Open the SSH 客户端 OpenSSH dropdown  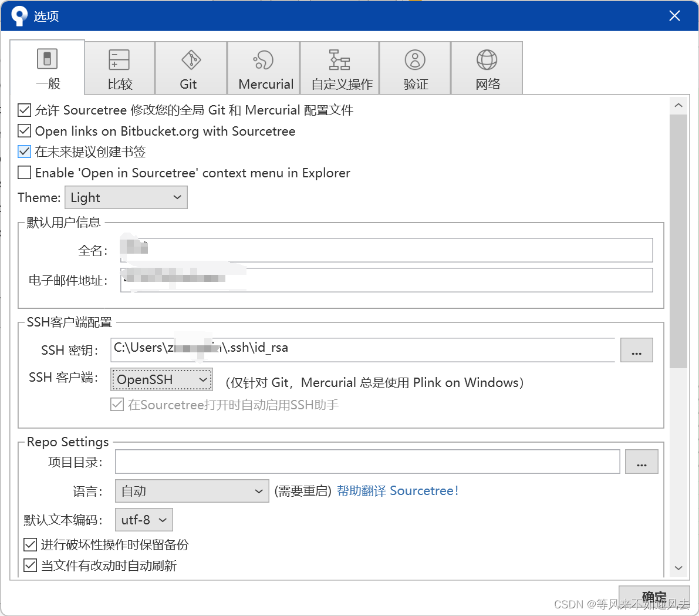[161, 379]
